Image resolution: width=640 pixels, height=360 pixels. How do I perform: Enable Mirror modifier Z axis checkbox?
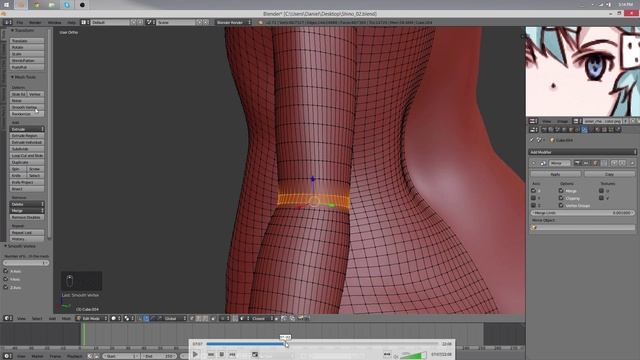tap(533, 205)
